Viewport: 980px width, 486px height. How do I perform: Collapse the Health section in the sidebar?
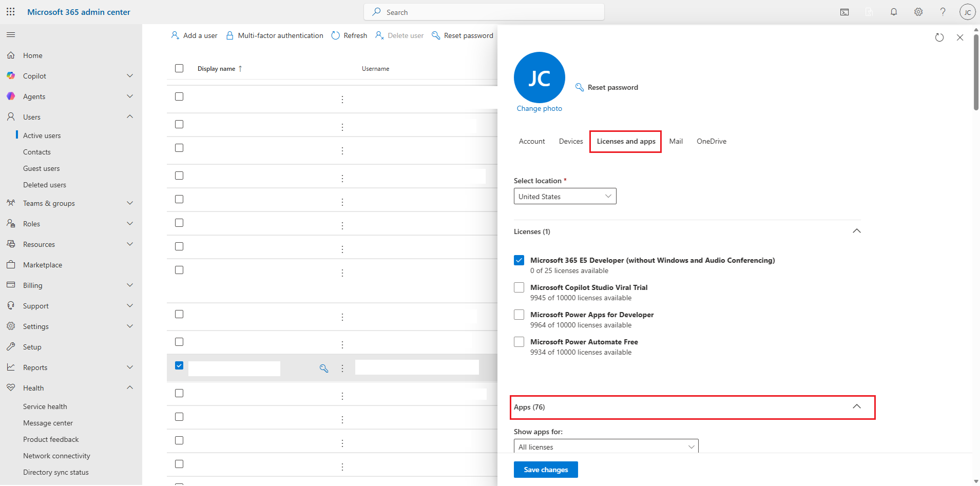point(130,388)
